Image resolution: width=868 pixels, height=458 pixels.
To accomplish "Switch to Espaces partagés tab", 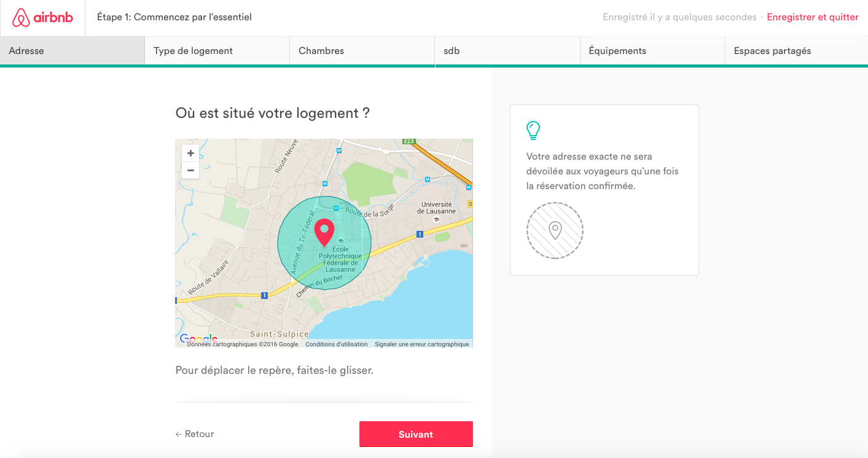I will point(796,51).
